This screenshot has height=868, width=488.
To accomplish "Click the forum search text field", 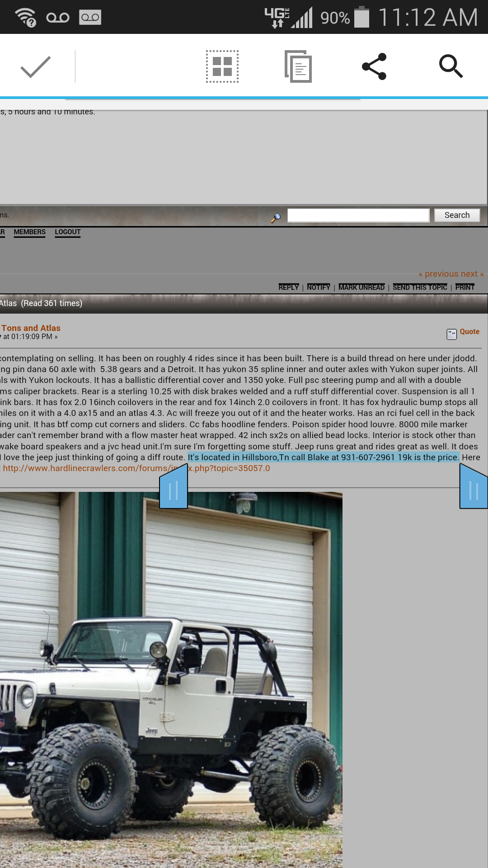I will click(358, 215).
